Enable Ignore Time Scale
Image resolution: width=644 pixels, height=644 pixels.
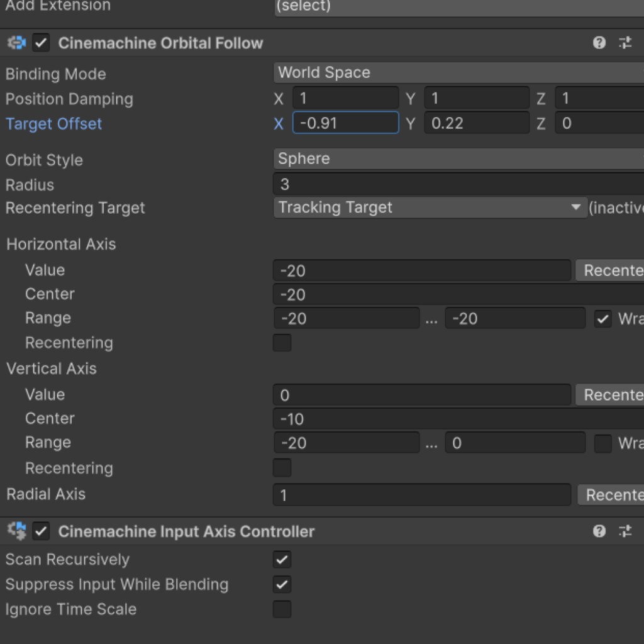tap(282, 609)
